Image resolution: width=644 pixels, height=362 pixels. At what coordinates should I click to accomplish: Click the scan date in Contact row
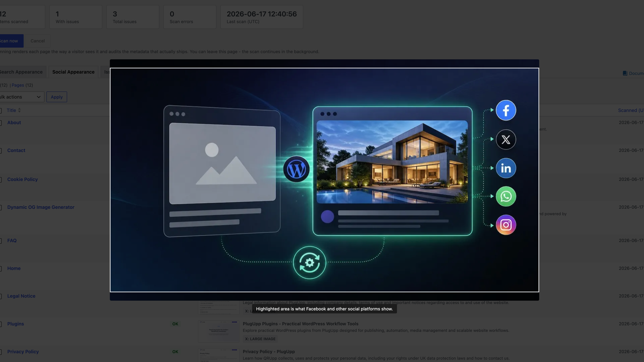point(631,150)
